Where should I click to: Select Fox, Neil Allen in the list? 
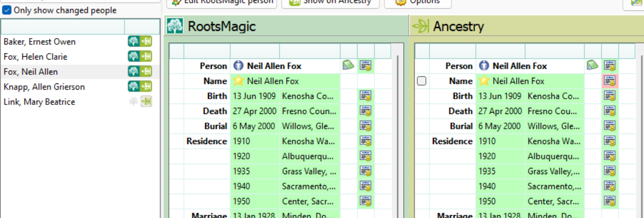30,72
